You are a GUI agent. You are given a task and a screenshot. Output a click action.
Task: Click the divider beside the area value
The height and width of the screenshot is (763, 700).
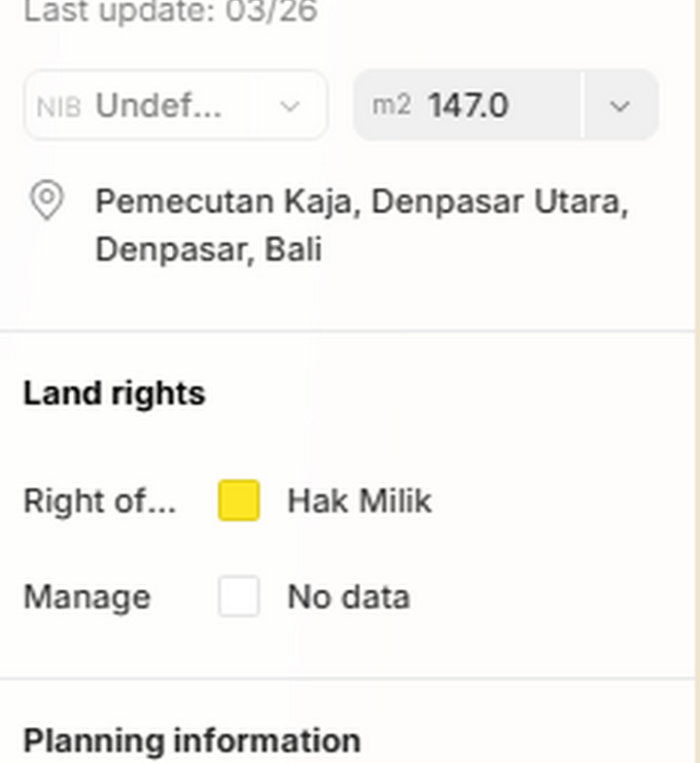pyautogui.click(x=582, y=105)
